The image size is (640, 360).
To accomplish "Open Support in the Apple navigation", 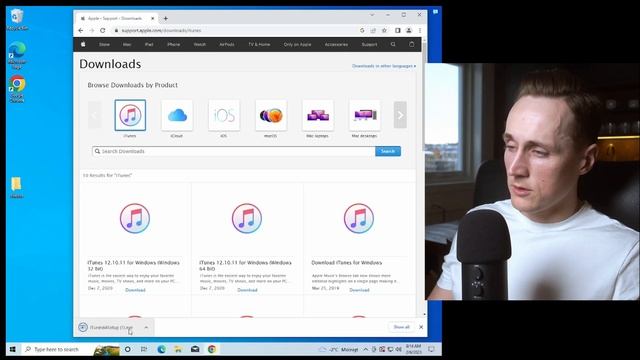I will pyautogui.click(x=369, y=44).
